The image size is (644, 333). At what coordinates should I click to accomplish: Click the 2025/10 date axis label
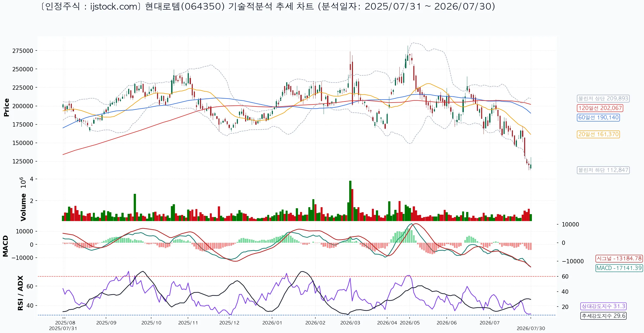(x=151, y=323)
